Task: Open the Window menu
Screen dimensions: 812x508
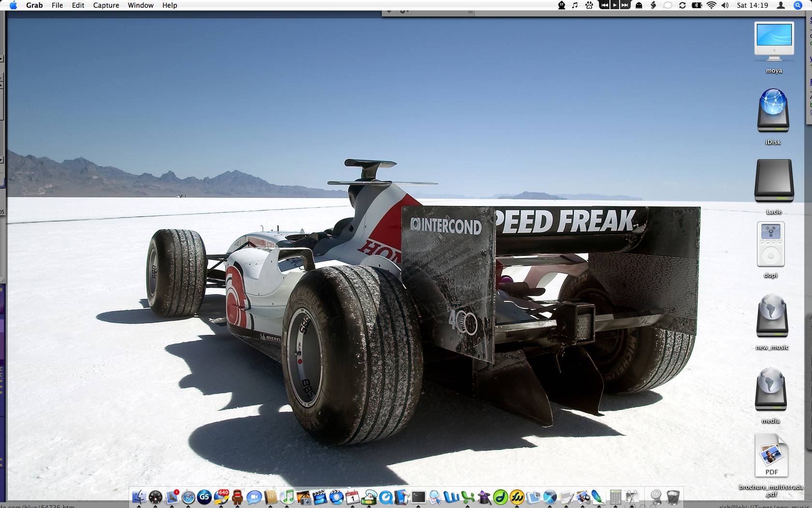Action: 141,5
